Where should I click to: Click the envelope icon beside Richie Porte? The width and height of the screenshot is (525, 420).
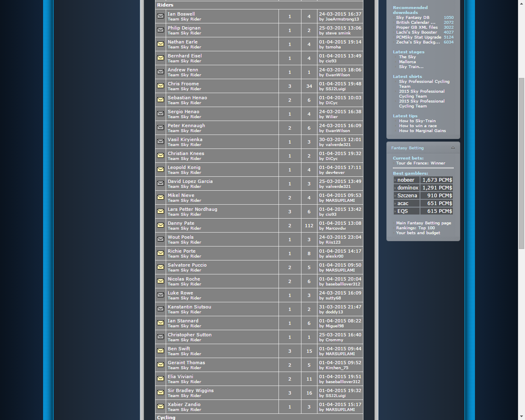click(x=160, y=253)
